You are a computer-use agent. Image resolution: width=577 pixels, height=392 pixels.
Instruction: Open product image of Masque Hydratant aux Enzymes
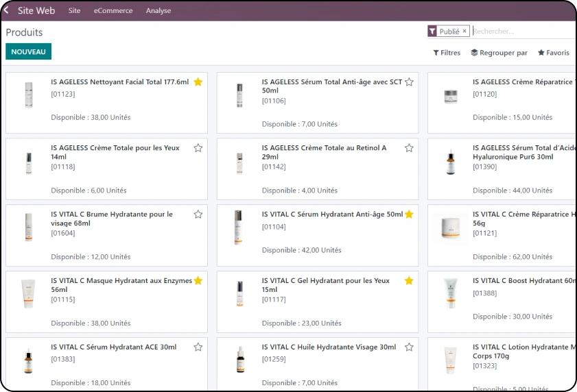(29, 294)
